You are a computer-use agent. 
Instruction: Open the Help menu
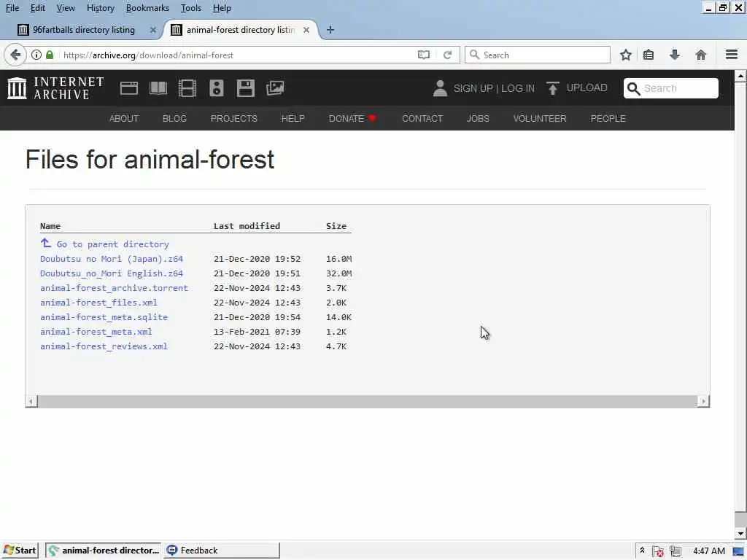coord(222,8)
